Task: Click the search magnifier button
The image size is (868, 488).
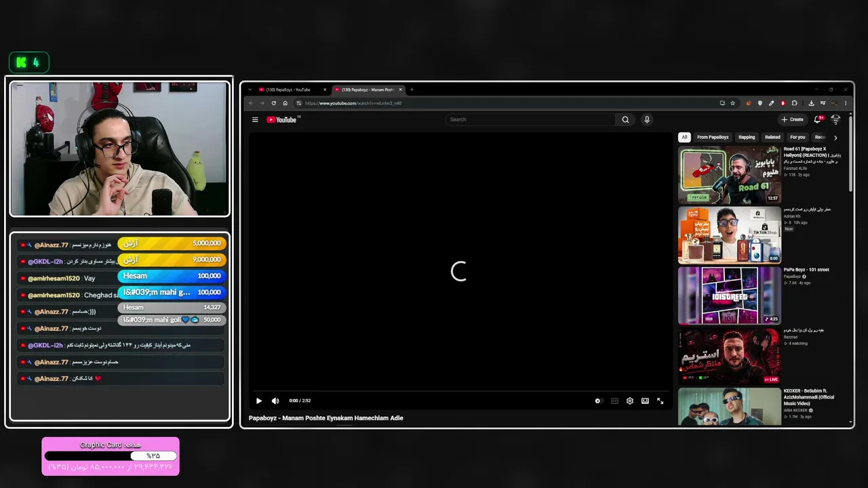Action: tap(625, 120)
